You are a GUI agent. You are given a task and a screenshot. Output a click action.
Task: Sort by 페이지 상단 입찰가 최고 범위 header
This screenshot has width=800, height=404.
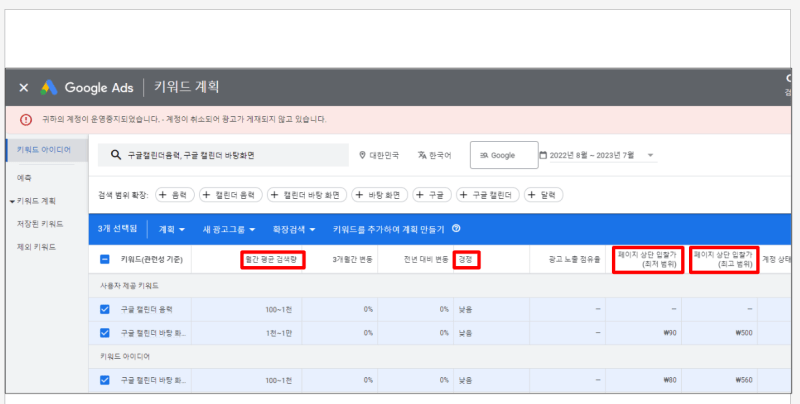click(x=723, y=259)
